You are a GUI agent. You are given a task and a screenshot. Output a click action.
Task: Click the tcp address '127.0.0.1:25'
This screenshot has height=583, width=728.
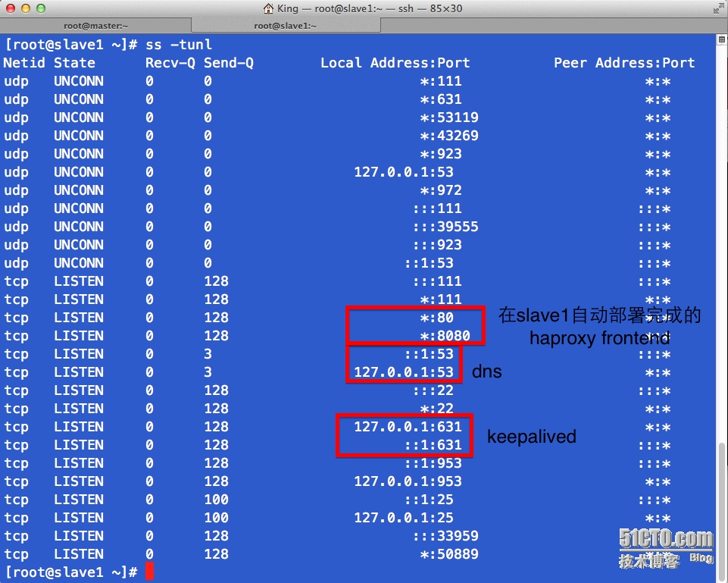tap(404, 518)
